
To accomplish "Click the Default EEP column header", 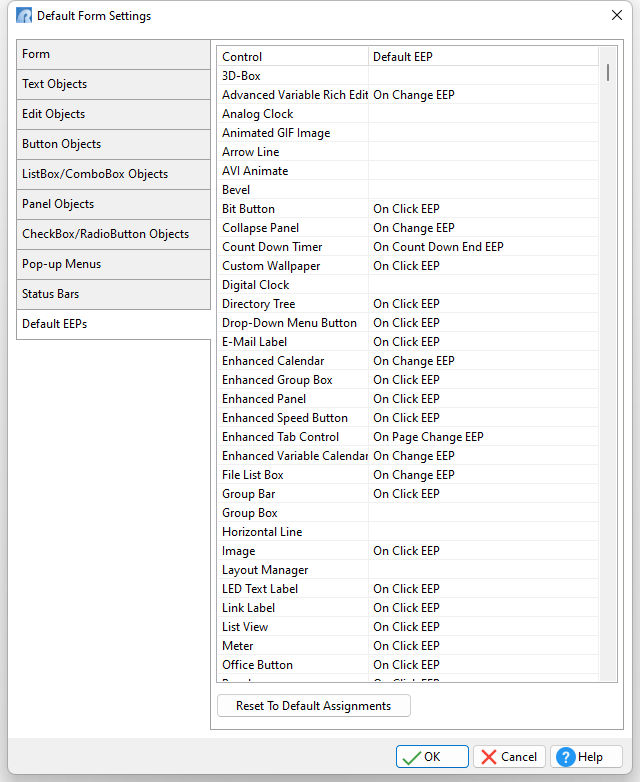I will click(x=483, y=57).
